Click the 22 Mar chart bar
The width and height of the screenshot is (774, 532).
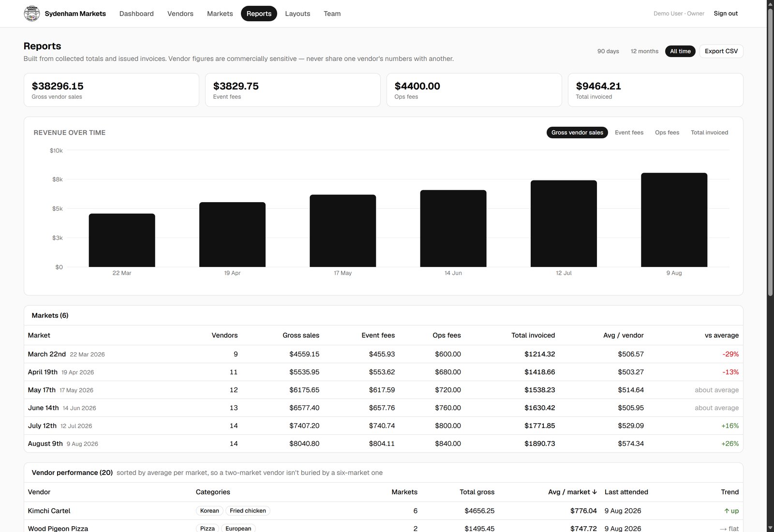point(122,240)
